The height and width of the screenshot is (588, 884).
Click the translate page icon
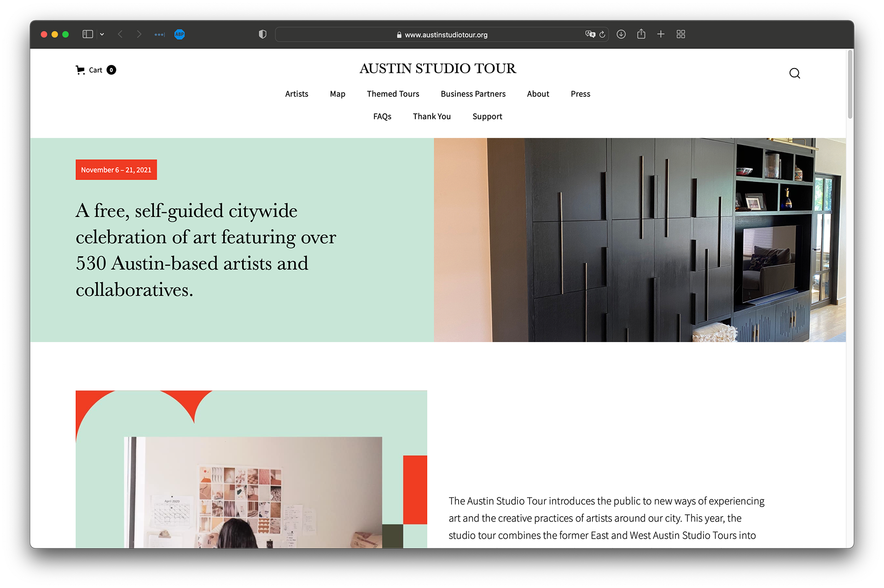(590, 35)
